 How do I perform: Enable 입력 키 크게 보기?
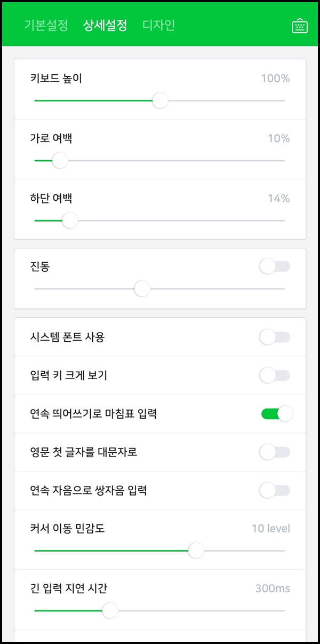[x=274, y=375]
